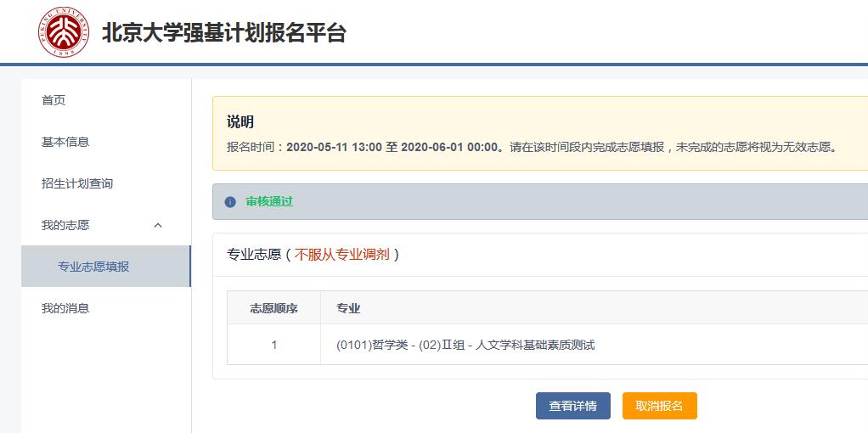Click the 专业志愿 section heading
Viewport: 868px width, 433px height.
point(254,255)
